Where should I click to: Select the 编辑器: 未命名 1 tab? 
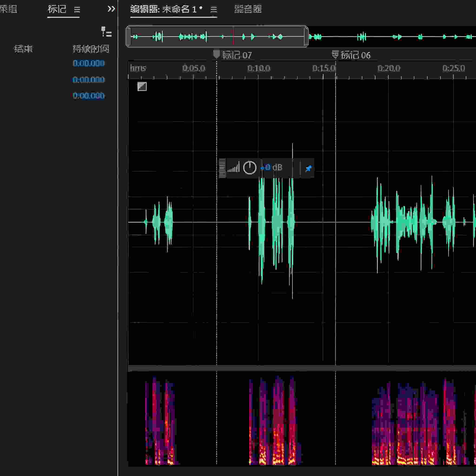[x=166, y=9]
